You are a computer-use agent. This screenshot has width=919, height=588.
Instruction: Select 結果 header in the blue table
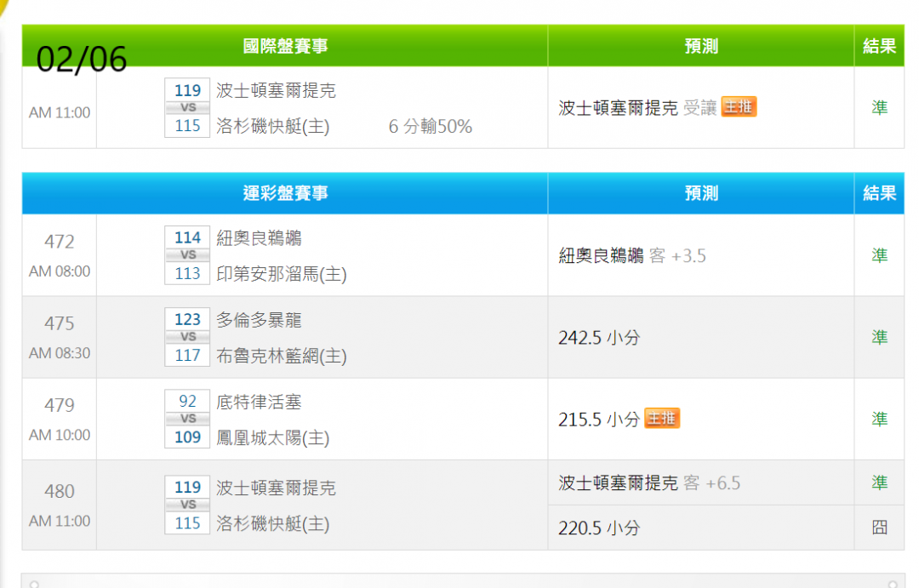879,193
